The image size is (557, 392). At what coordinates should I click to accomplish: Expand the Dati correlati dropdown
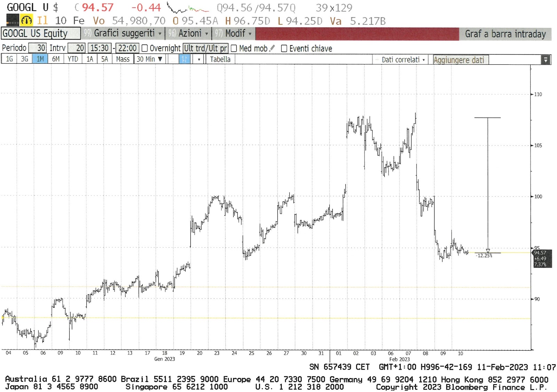click(403, 60)
